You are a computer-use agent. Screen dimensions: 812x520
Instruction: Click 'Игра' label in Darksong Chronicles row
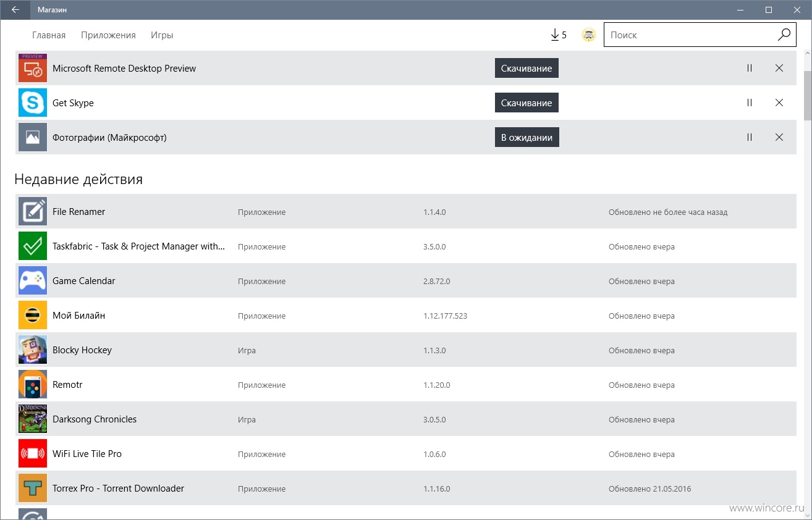247,419
